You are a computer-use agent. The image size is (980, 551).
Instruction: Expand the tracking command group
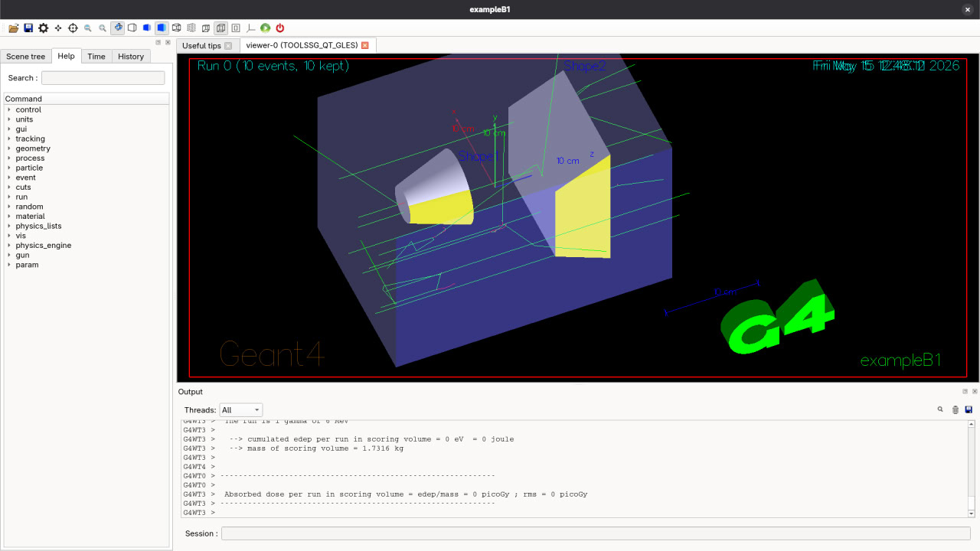point(9,139)
